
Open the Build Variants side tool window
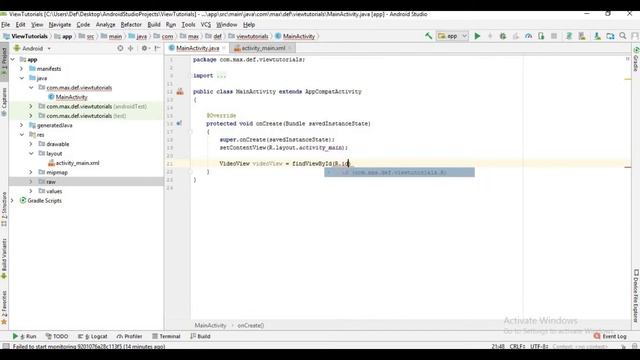pyautogui.click(x=4, y=259)
